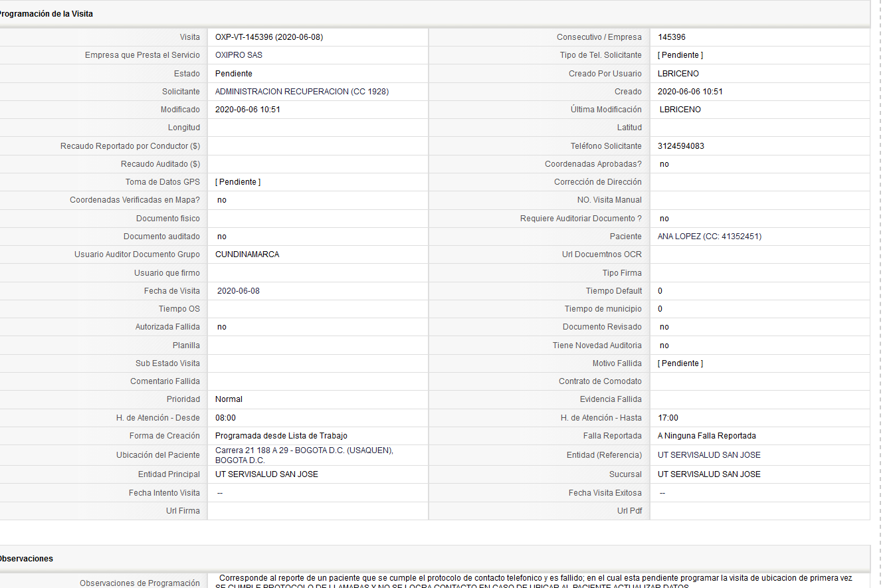Click Creado Por Usuario value LBRICENO
This screenshot has height=588, width=889.
pos(678,74)
